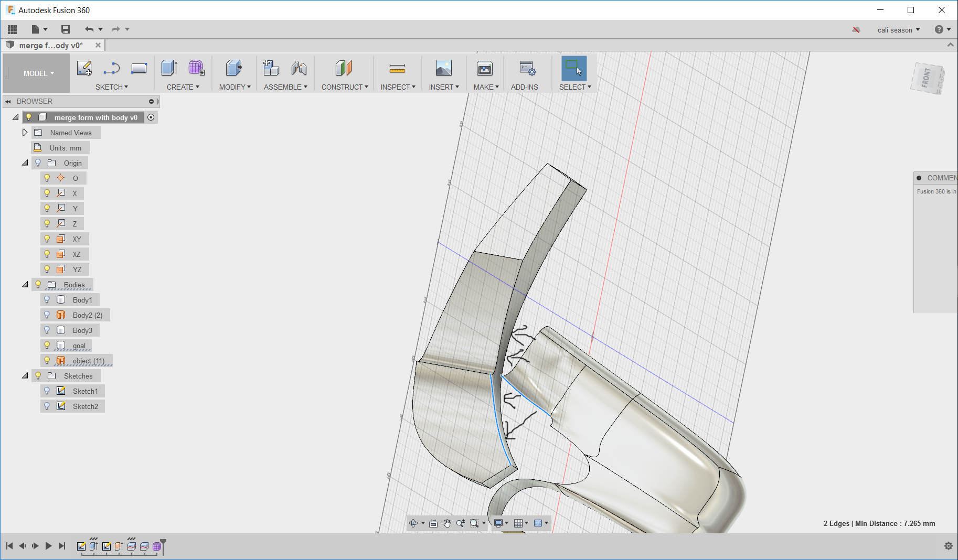Click the Scripts and Add-Ins icon

click(x=527, y=68)
